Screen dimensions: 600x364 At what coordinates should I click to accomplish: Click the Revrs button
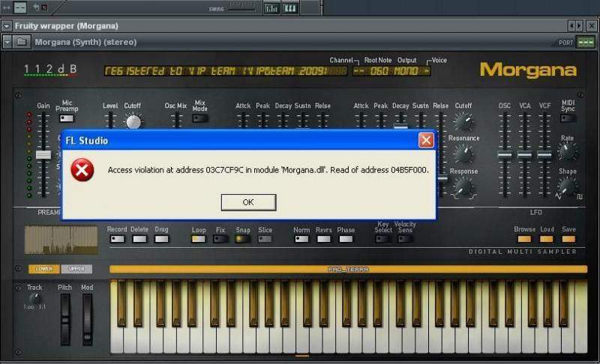324,239
